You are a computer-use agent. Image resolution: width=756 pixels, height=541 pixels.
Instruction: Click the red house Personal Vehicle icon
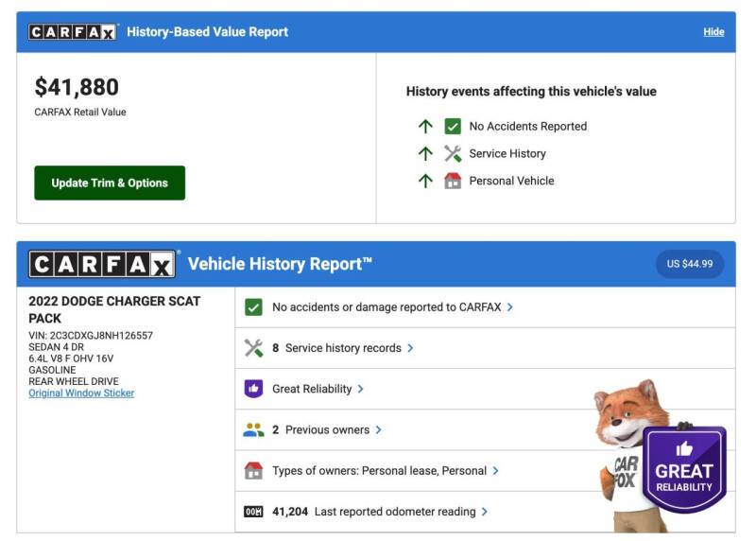pos(453,181)
